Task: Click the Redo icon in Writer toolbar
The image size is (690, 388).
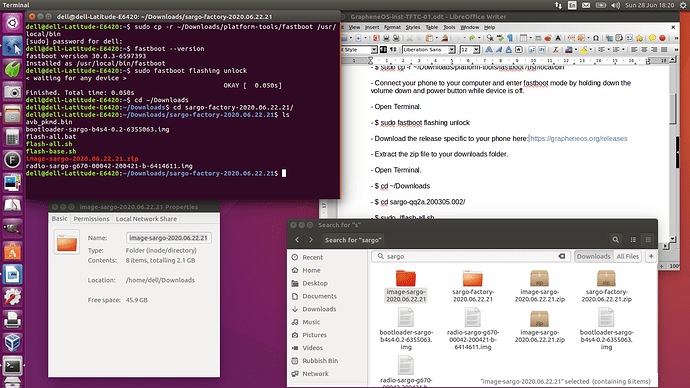Action: pyautogui.click(x=472, y=38)
